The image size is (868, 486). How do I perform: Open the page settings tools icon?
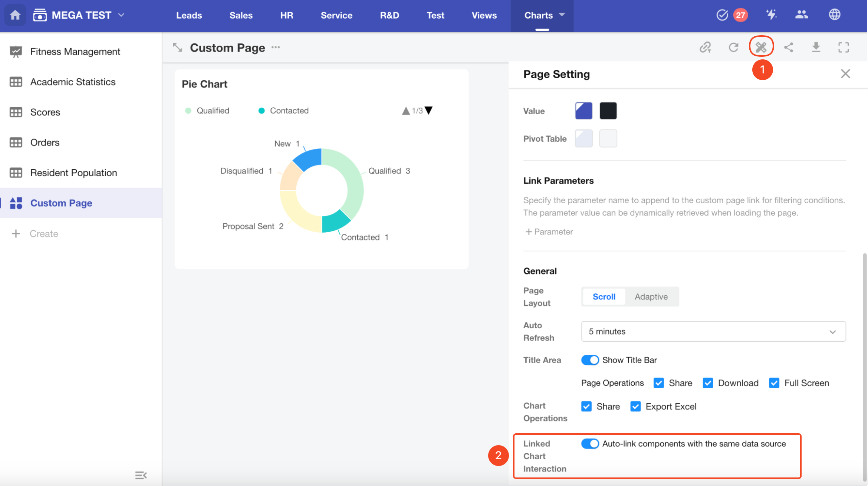[761, 47]
